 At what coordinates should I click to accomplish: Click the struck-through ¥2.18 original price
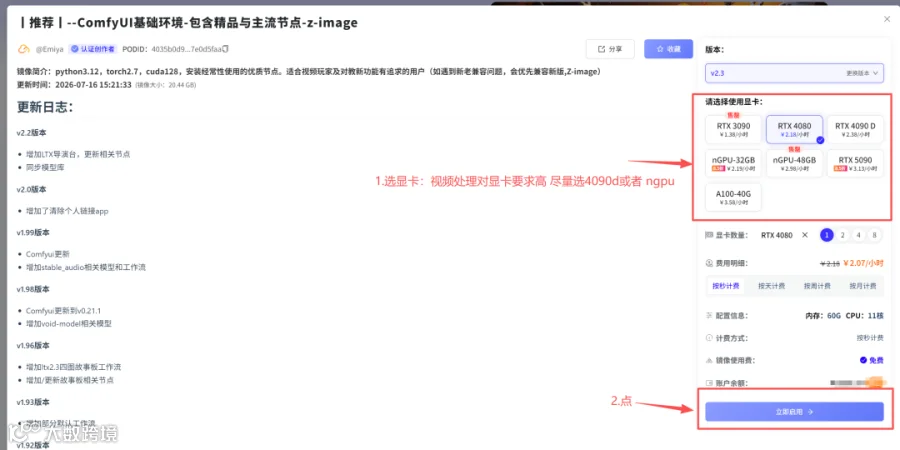pyautogui.click(x=829, y=263)
